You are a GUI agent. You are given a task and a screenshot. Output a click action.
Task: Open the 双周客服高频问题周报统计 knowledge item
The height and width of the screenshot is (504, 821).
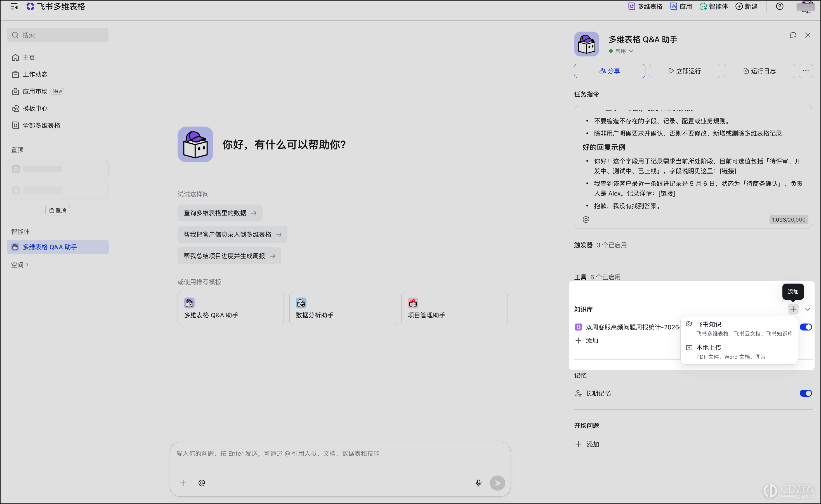627,327
